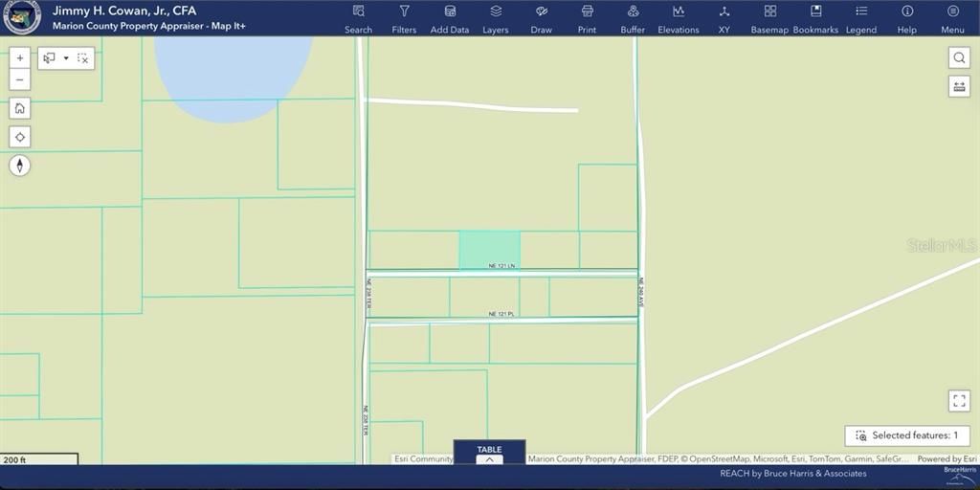
Task: Show the map Legend
Action: pos(861,18)
